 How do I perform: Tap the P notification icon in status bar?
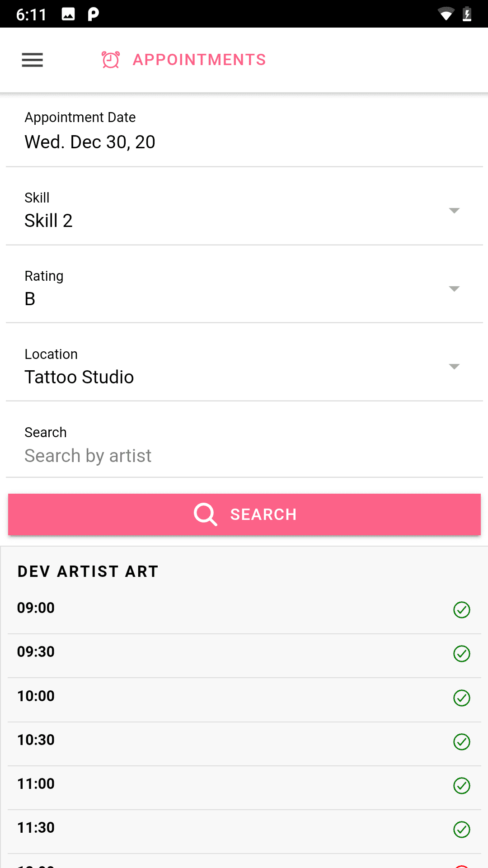point(93,14)
